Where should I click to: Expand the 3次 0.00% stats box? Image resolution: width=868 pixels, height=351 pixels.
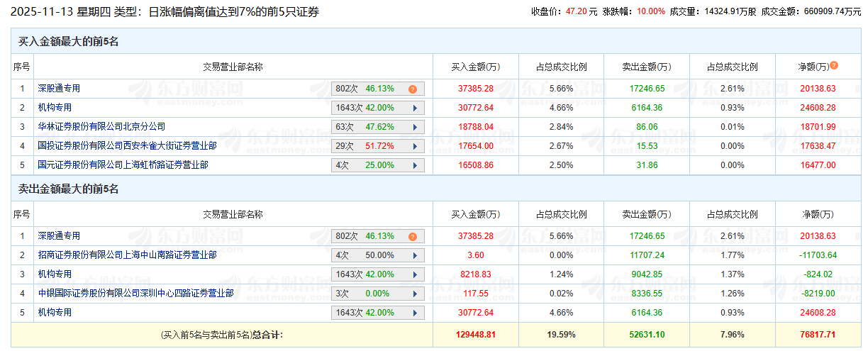click(x=378, y=293)
